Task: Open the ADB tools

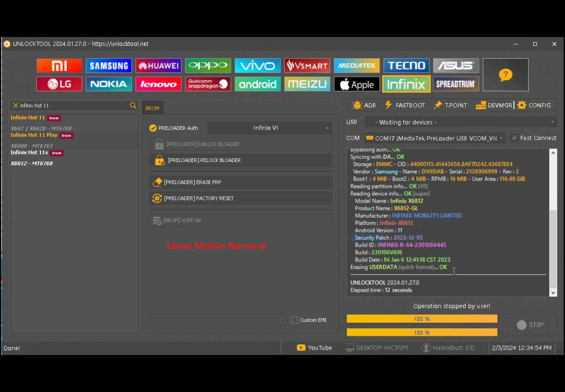Action: click(x=364, y=105)
